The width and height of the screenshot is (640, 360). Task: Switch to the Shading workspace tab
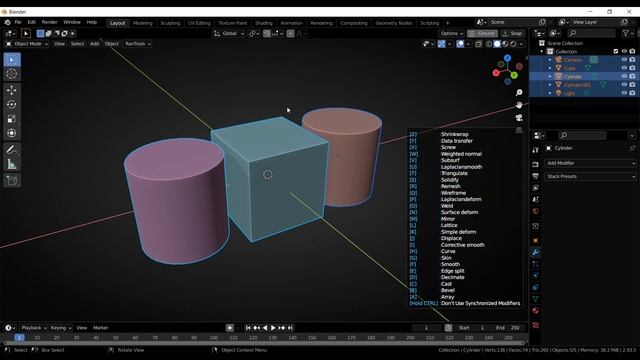point(264,23)
